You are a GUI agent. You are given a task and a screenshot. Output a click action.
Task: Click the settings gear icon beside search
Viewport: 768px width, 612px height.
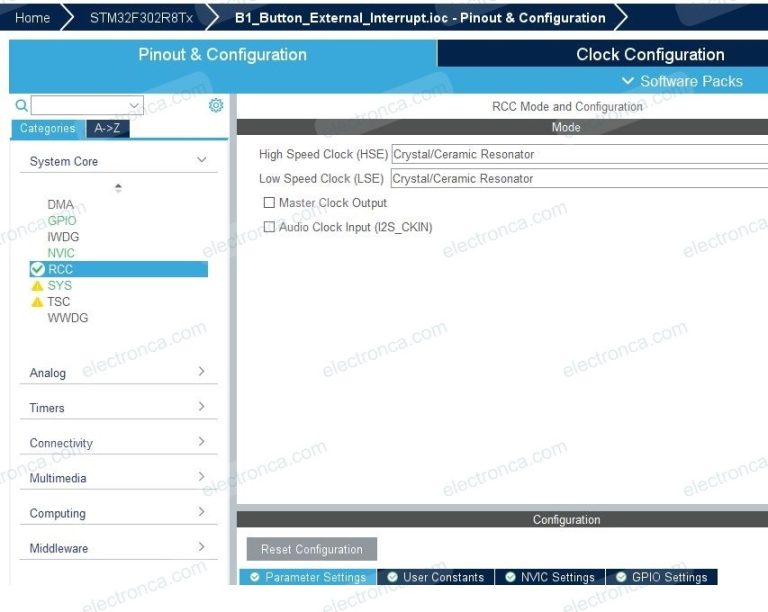pyautogui.click(x=216, y=105)
